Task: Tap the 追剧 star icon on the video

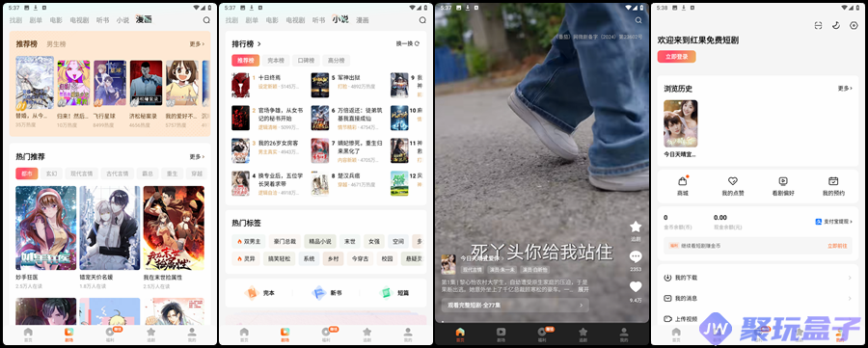Action: click(636, 227)
